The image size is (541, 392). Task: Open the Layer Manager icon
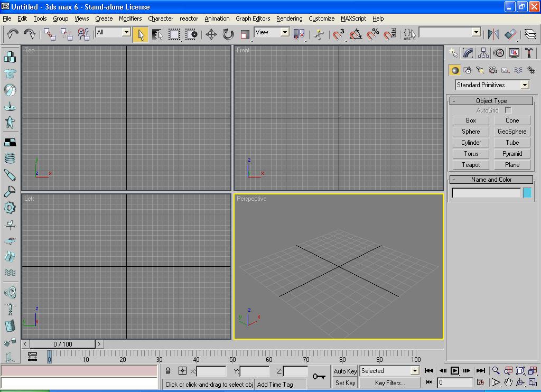pos(530,34)
